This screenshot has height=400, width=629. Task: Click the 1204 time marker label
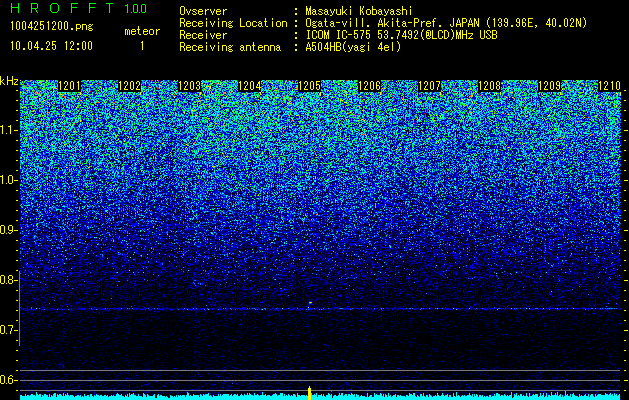[x=250, y=86]
